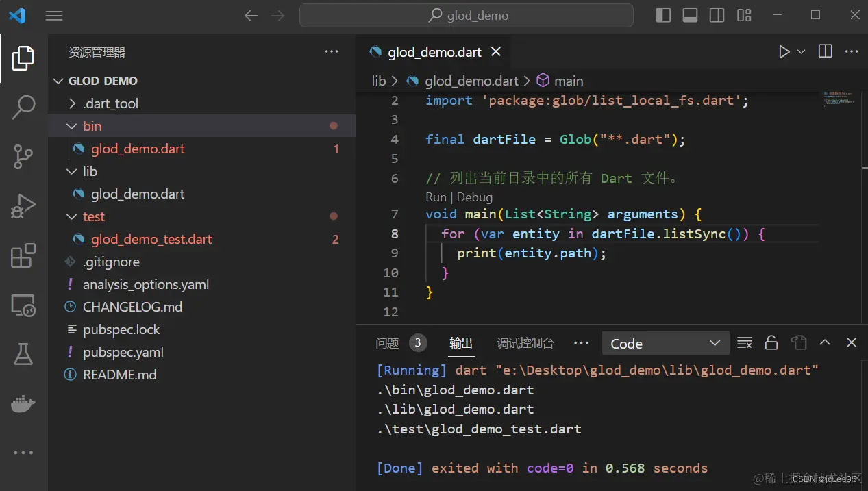This screenshot has width=868, height=491.
Task: Click the Run code lens link
Action: [436, 197]
